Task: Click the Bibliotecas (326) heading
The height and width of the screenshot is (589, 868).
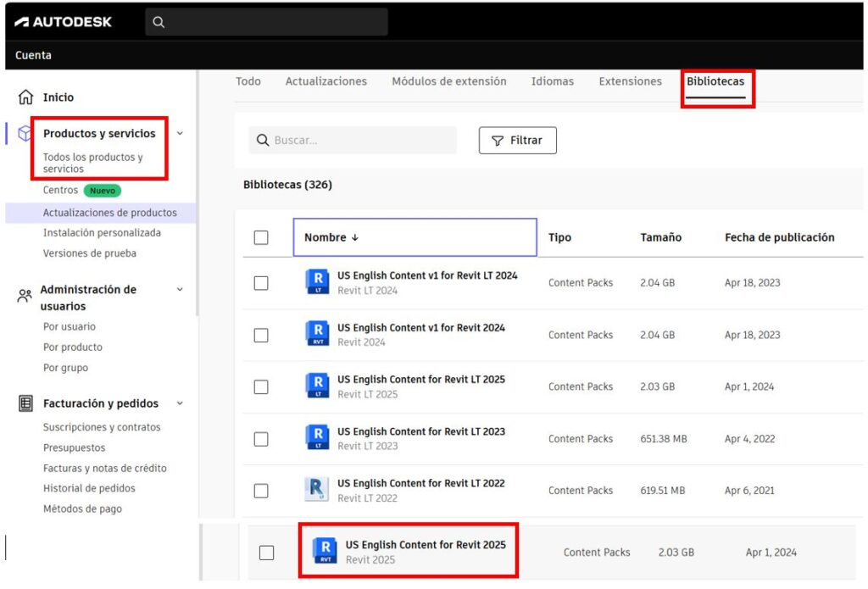Action: (287, 185)
